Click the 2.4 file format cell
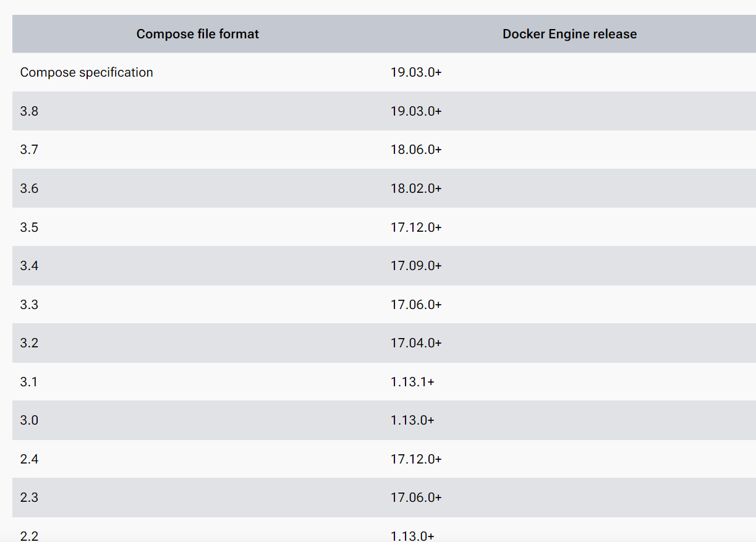Viewport: 756px width, 542px height. pos(198,459)
